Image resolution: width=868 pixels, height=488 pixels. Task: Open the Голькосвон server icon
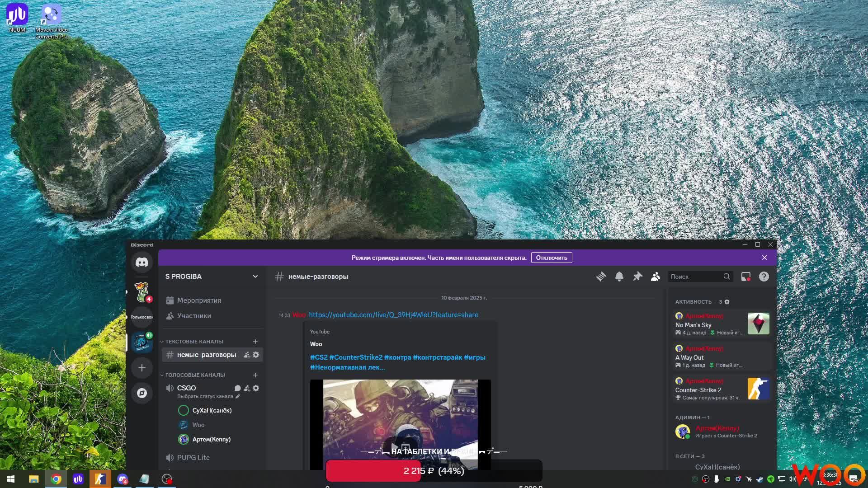142,317
